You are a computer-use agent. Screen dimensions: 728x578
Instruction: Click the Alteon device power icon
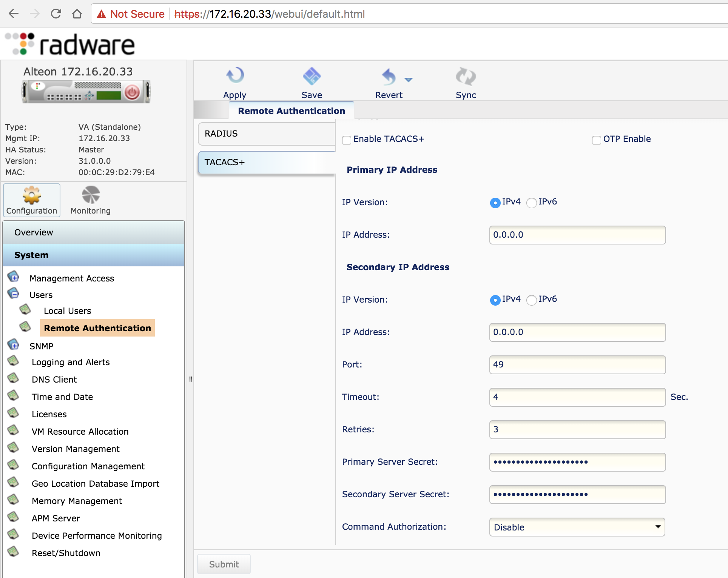click(x=132, y=92)
